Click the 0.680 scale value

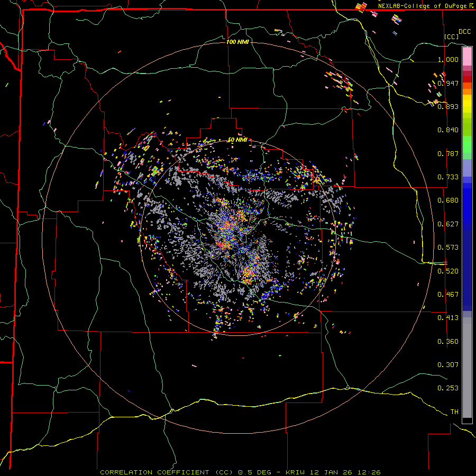click(x=448, y=200)
